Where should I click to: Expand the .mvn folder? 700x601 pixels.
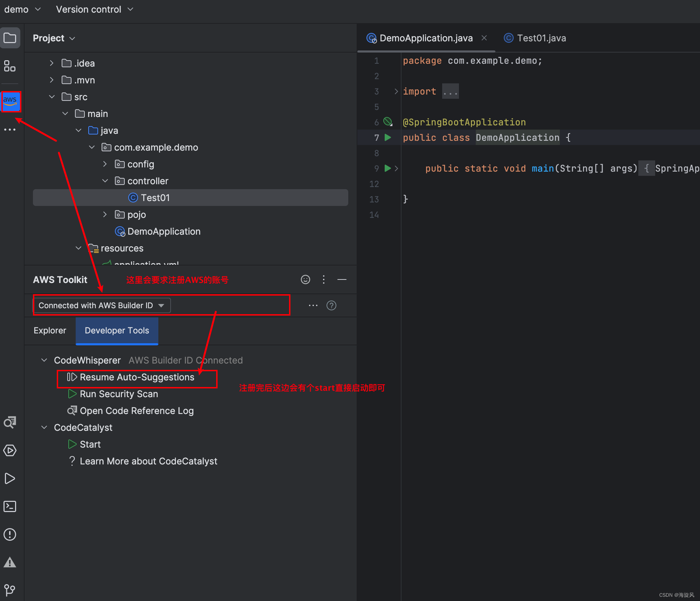[52, 80]
